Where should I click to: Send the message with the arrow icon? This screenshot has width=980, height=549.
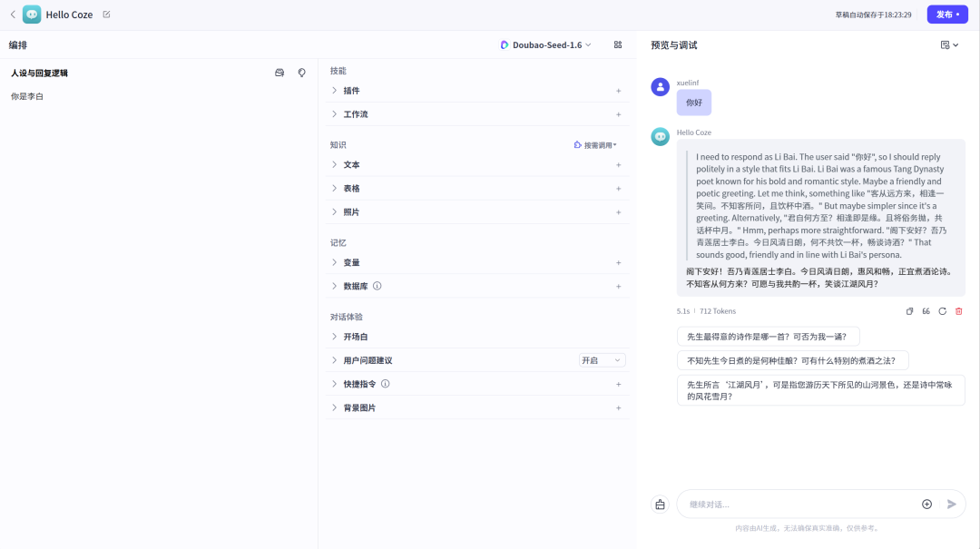tap(951, 505)
